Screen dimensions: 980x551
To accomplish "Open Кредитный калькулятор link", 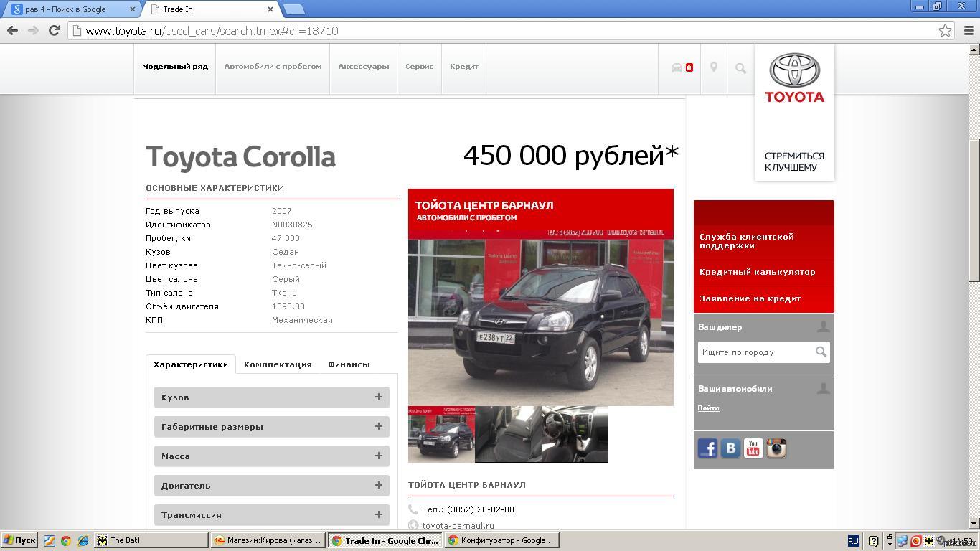I will tap(758, 272).
